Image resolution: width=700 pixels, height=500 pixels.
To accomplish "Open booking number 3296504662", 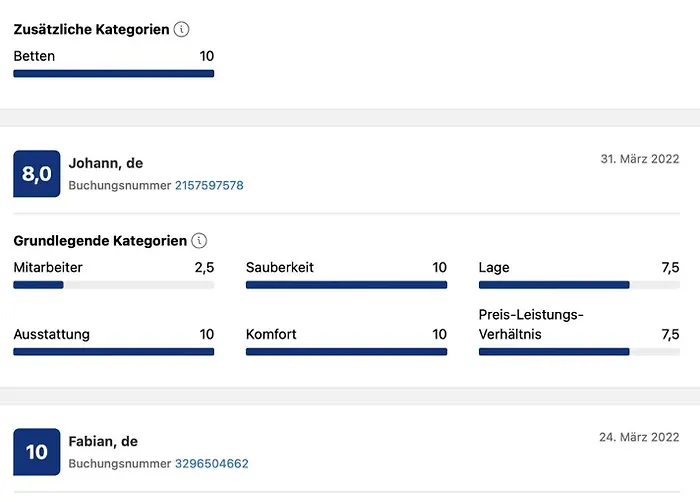I will 211,464.
